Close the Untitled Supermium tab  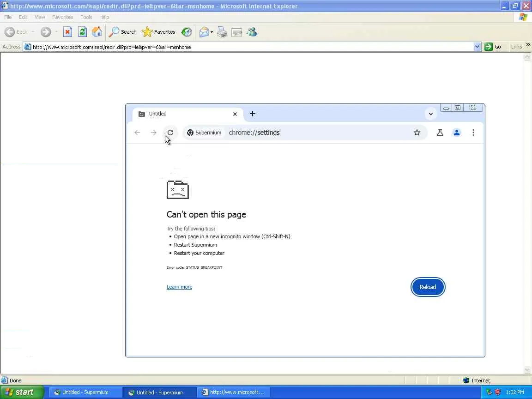click(235, 114)
